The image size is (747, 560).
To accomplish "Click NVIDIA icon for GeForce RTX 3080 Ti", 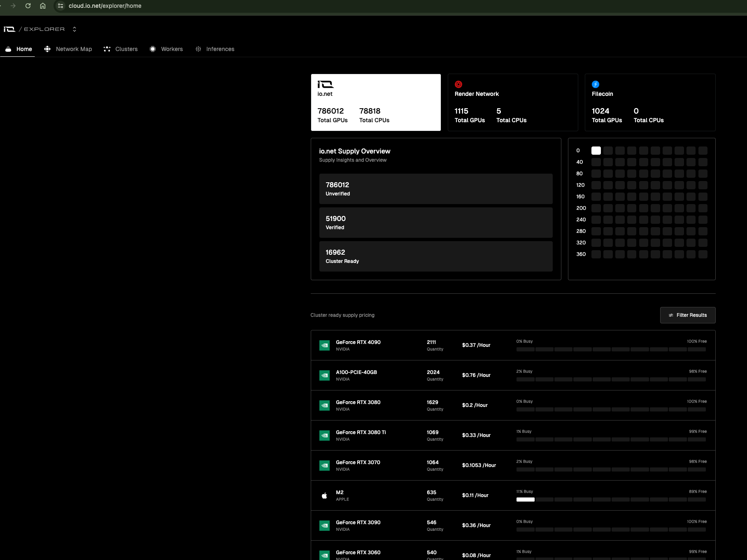I will point(324,435).
